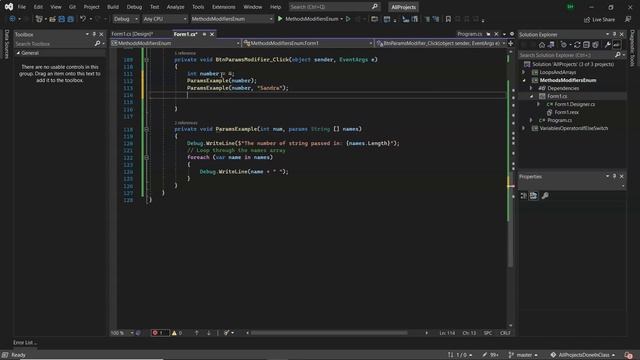This screenshot has height=360, width=640.
Task: Click master branch in status bar
Action: point(523,355)
